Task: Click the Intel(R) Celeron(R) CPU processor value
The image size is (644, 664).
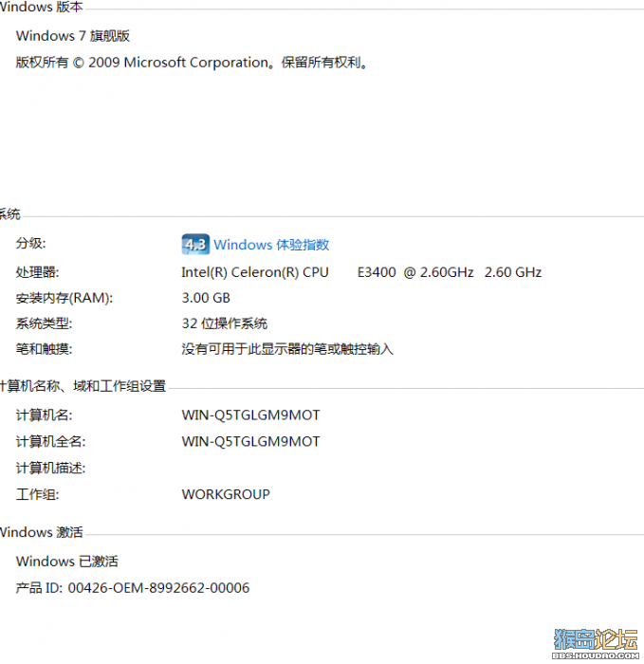Action: (361, 272)
